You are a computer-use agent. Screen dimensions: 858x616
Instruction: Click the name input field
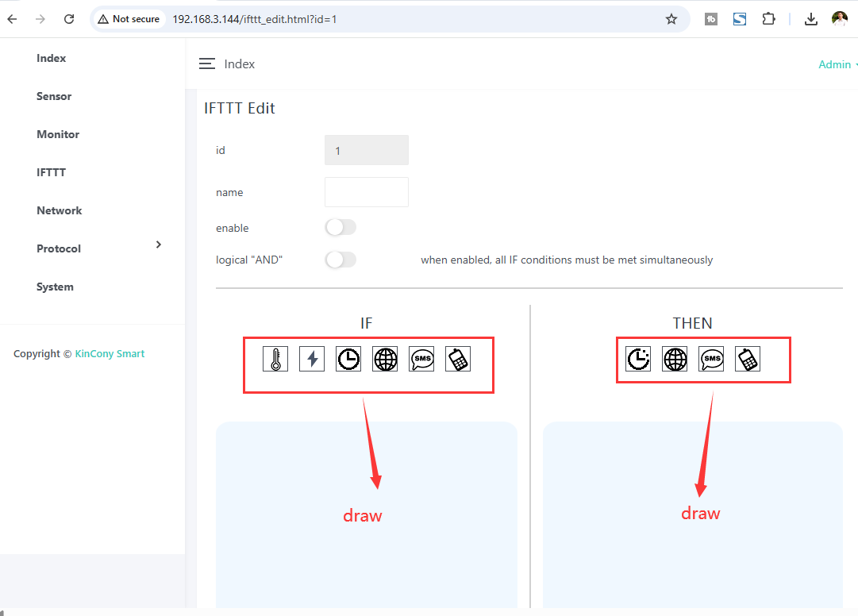[x=367, y=192]
